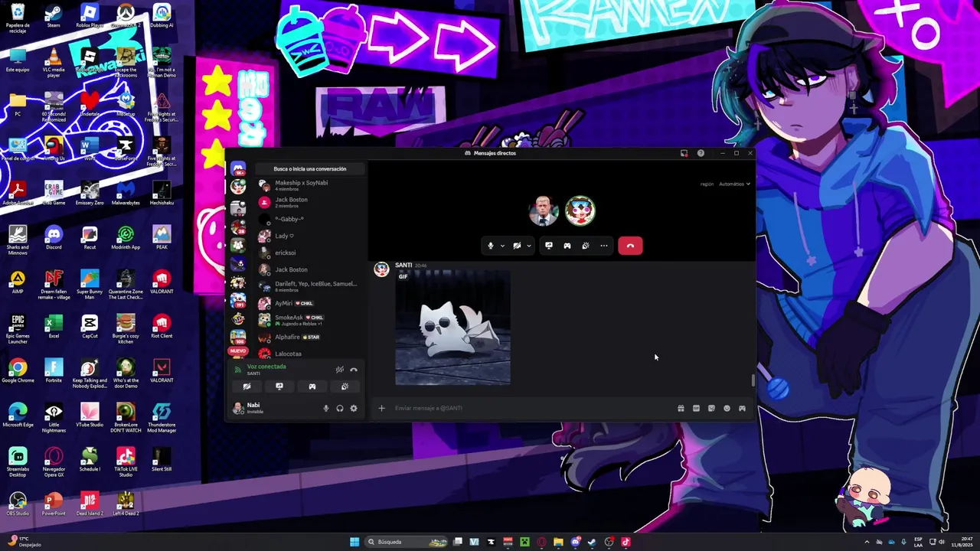Click the NUEVO unread indicator in server list
980x551 pixels.
[x=238, y=351]
